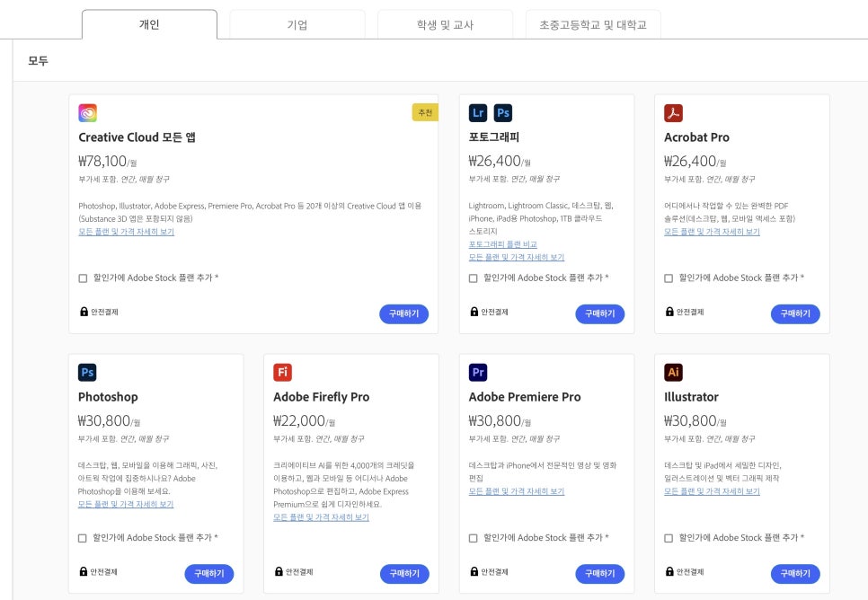Open 모든 플랜 및 가격 자세히 보기 in Creative Cloud card

[x=126, y=232]
